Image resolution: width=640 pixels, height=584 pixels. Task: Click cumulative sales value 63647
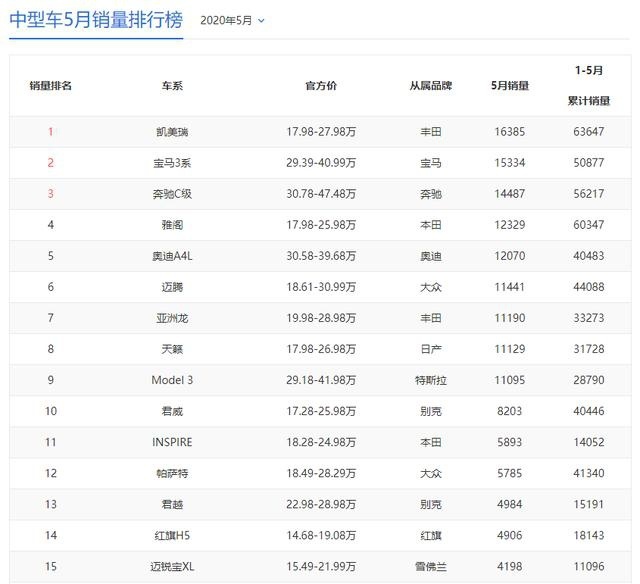coord(589,132)
